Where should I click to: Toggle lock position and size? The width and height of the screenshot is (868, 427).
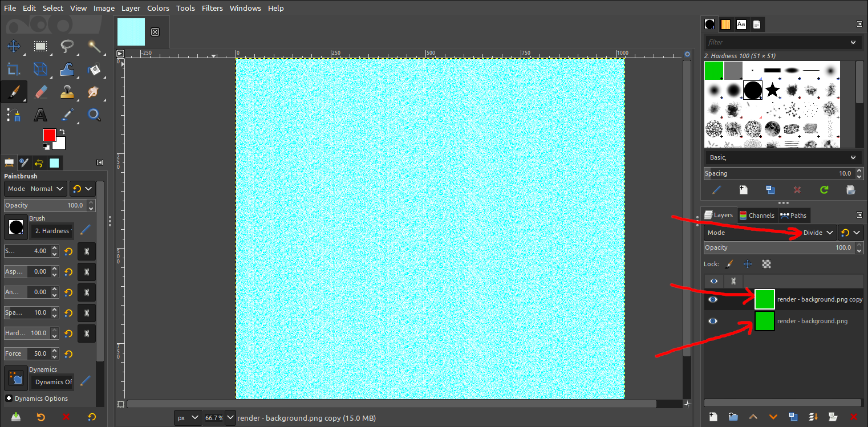point(748,264)
